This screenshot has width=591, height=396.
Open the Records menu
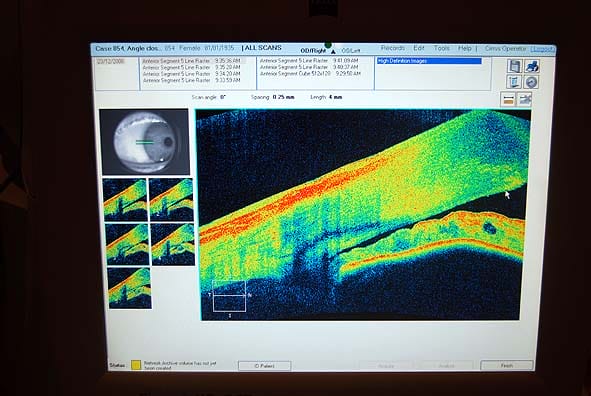coord(392,48)
